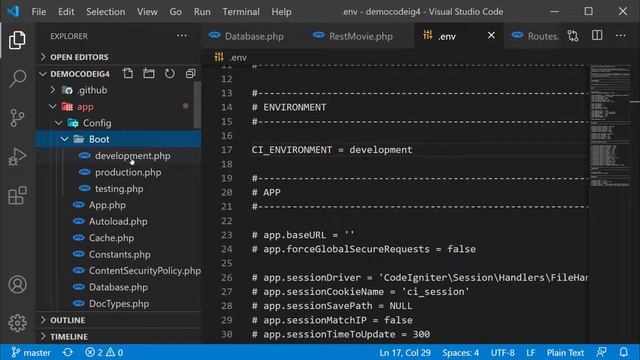Open Constants.php file
The height and width of the screenshot is (360, 640).
[x=118, y=254]
